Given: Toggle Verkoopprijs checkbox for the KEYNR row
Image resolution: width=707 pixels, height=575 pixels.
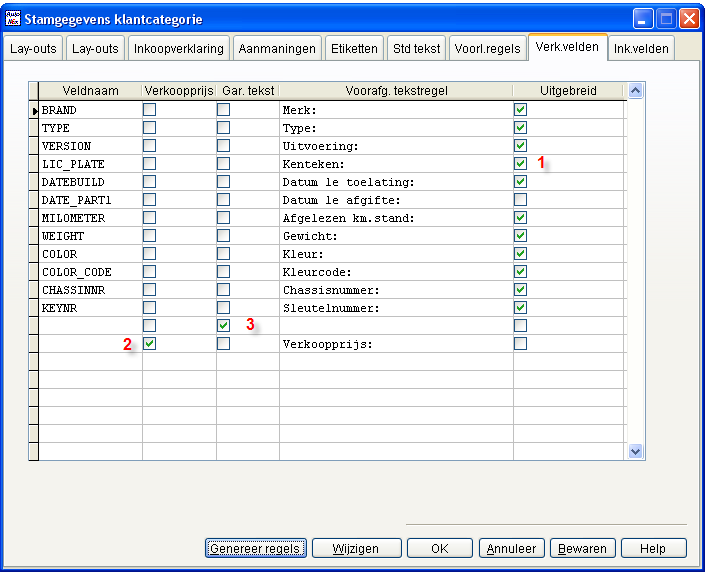Looking at the screenshot, I should pyautogui.click(x=149, y=308).
